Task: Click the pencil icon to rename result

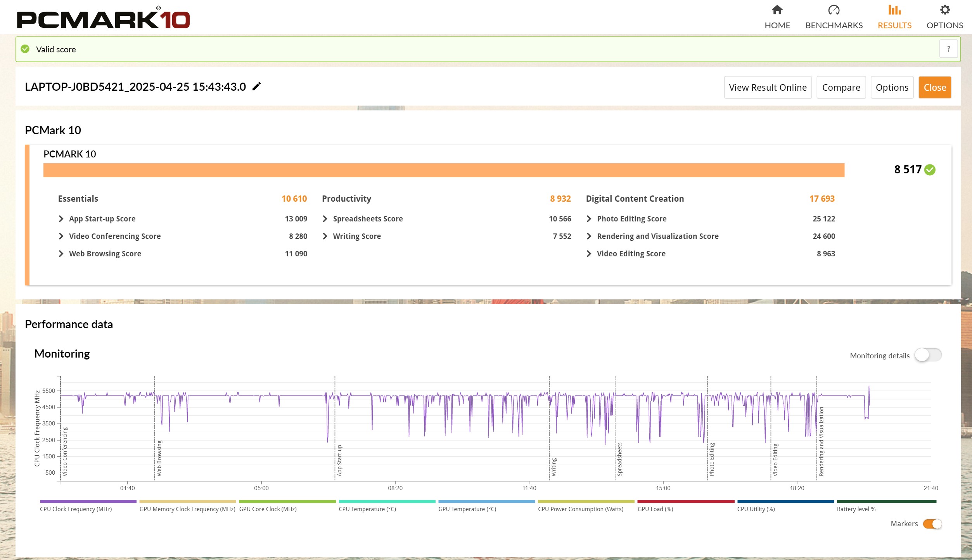Action: pyautogui.click(x=257, y=86)
